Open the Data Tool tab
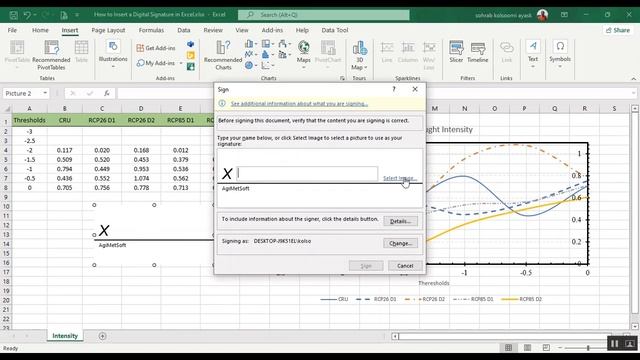Image resolution: width=640 pixels, height=360 pixels. (335, 30)
